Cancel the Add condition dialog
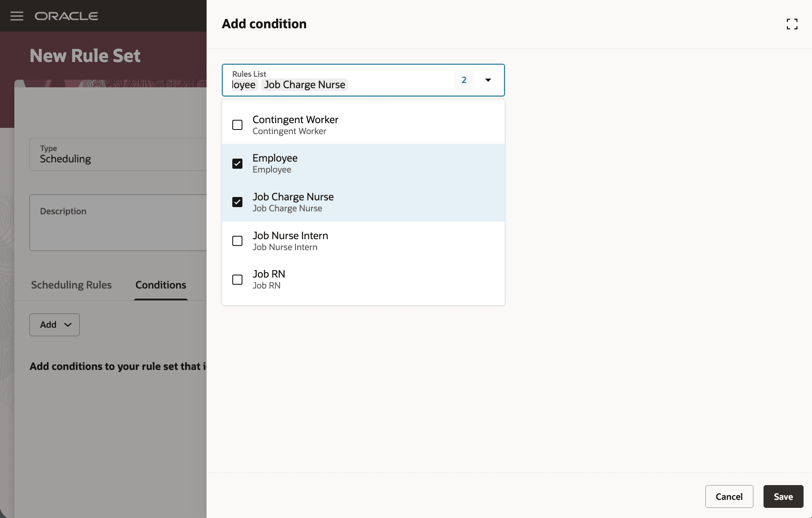812x518 pixels. pyautogui.click(x=729, y=496)
